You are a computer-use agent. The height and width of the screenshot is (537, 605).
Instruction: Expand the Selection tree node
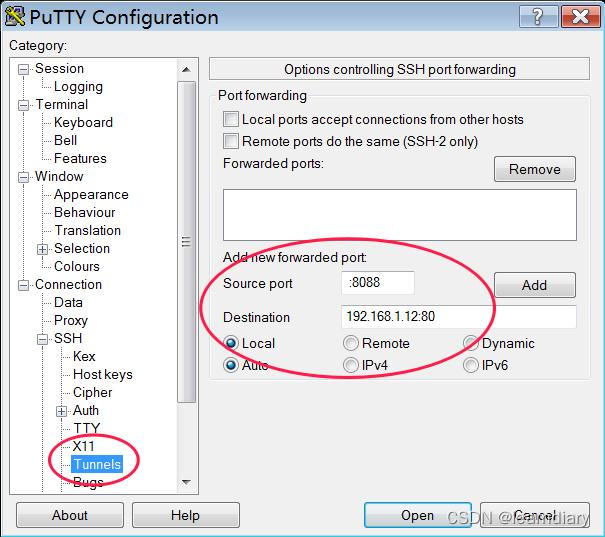click(x=42, y=249)
